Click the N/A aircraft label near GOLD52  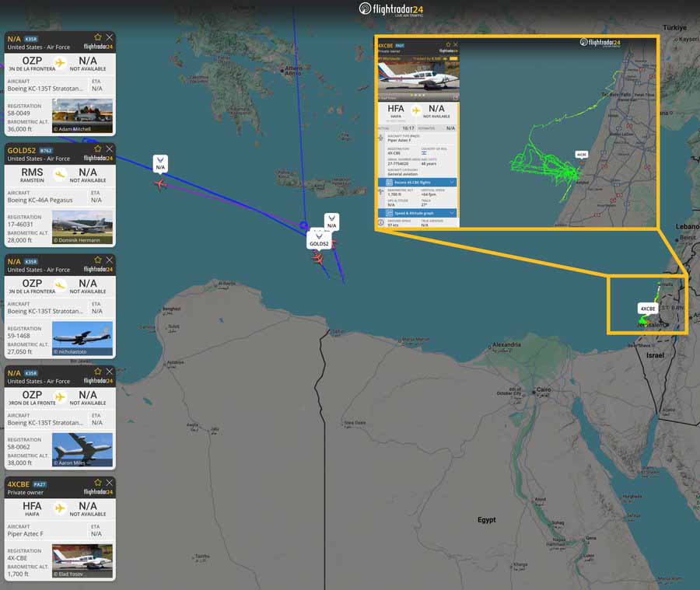[331, 222]
